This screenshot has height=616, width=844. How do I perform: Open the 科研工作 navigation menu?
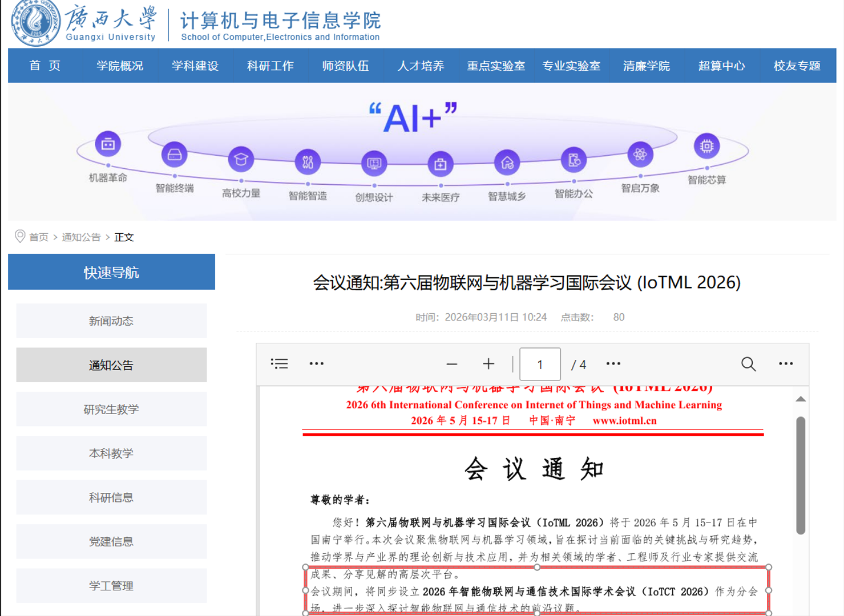(x=270, y=66)
